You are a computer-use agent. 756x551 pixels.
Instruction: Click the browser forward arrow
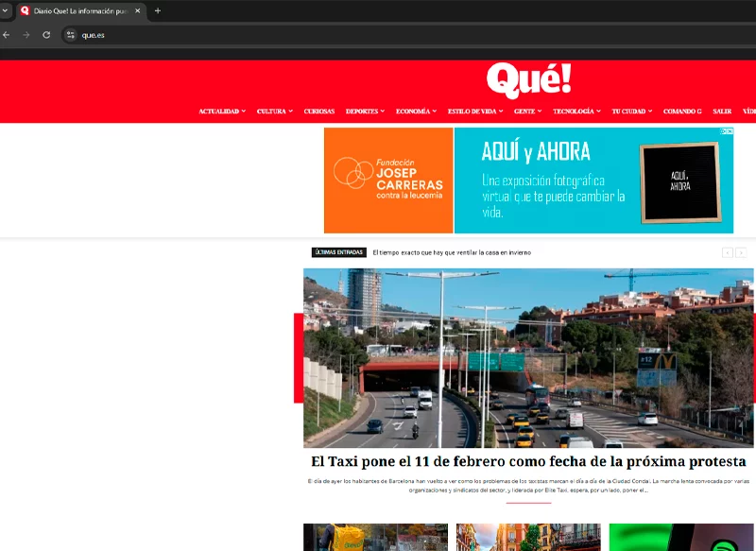[26, 35]
